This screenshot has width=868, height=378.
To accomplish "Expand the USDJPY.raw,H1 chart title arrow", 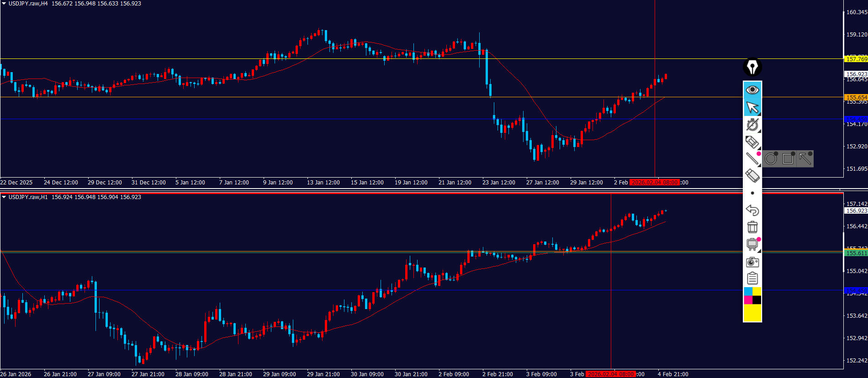I will coord(4,197).
